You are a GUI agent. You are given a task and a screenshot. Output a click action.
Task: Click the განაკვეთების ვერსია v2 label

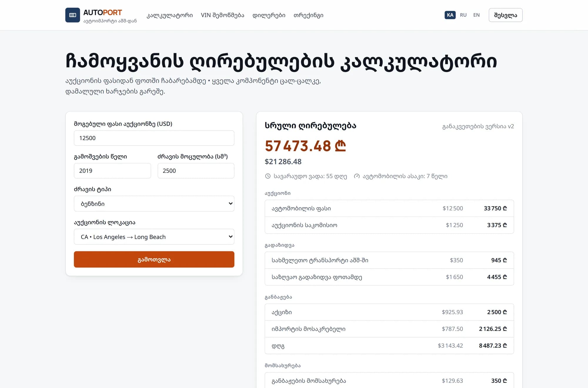point(478,126)
